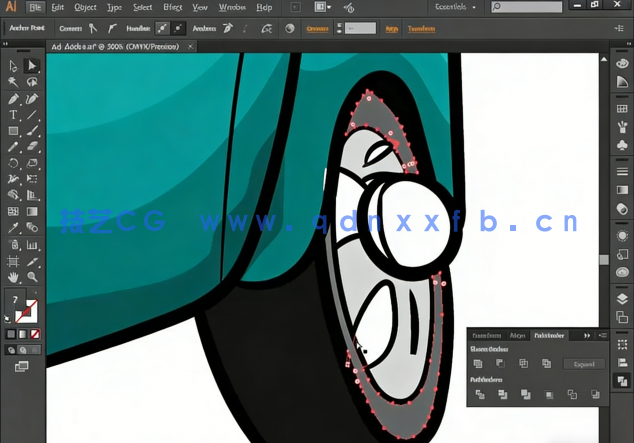Open the arrange documents dropdown
Viewport: 634px width, 443px height.
tap(323, 7)
